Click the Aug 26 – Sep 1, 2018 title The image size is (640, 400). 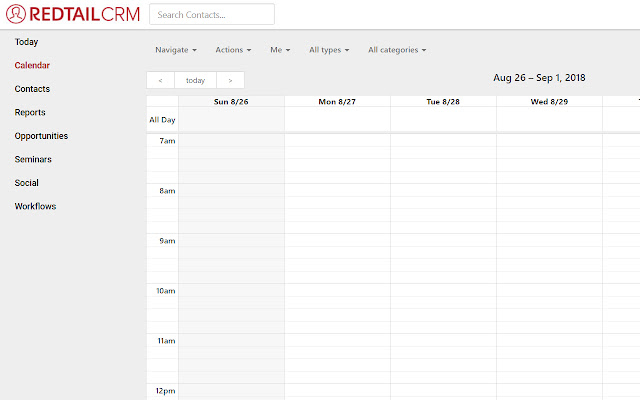[x=539, y=78]
